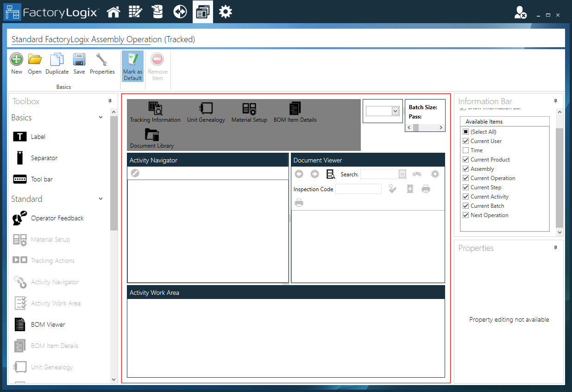The width and height of the screenshot is (572, 392).
Task: Select the active window-layout module icon
Action: click(203, 12)
